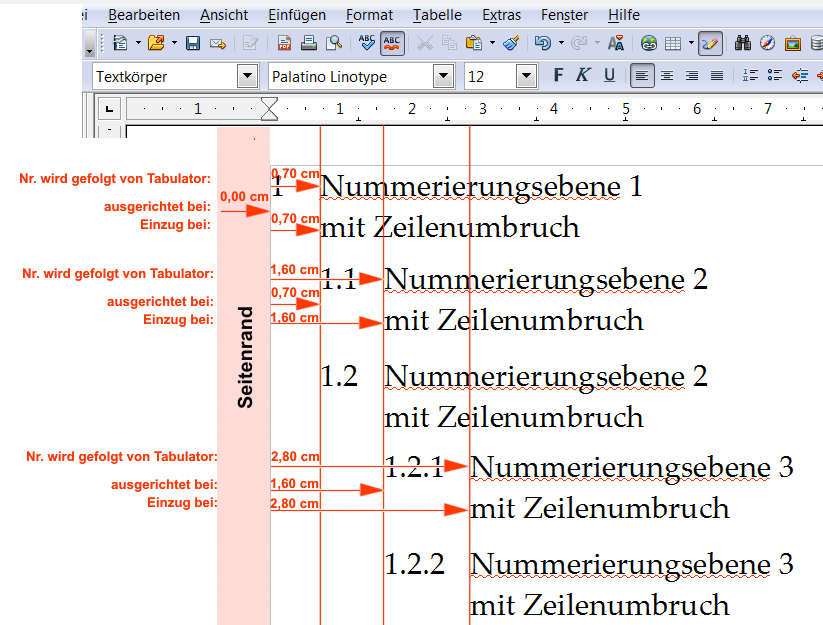Open the Palatino Linotype font name dropdown
The image size is (823, 625).
click(442, 75)
